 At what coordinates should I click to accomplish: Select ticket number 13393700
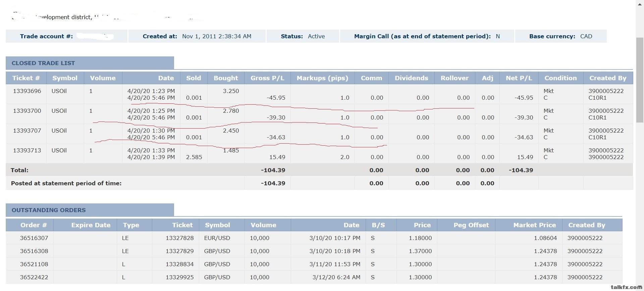pyautogui.click(x=27, y=111)
